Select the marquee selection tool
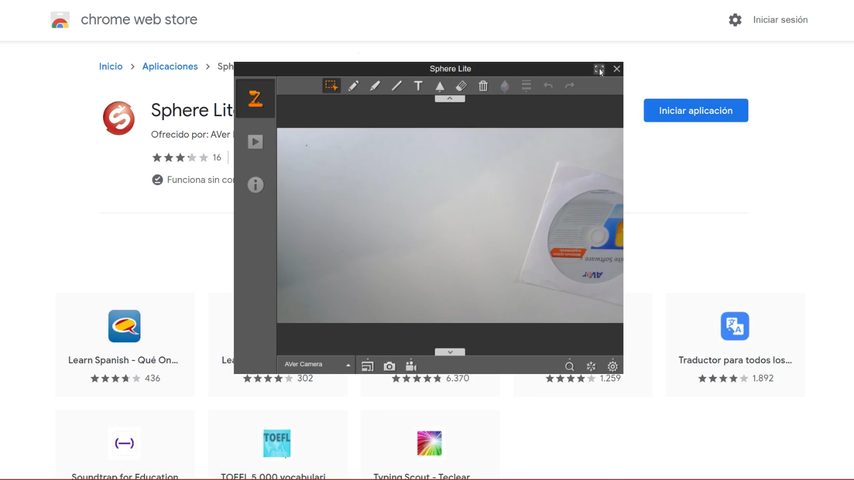Image resolution: width=854 pixels, height=480 pixels. coord(331,86)
